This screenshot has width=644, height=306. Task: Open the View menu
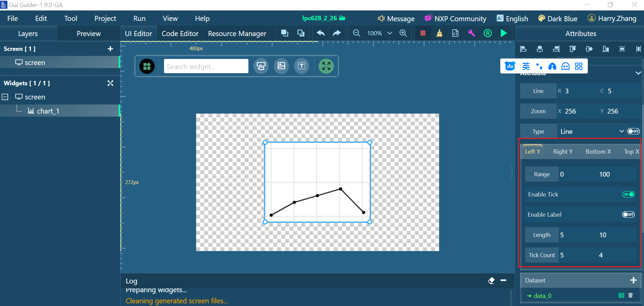pyautogui.click(x=170, y=19)
